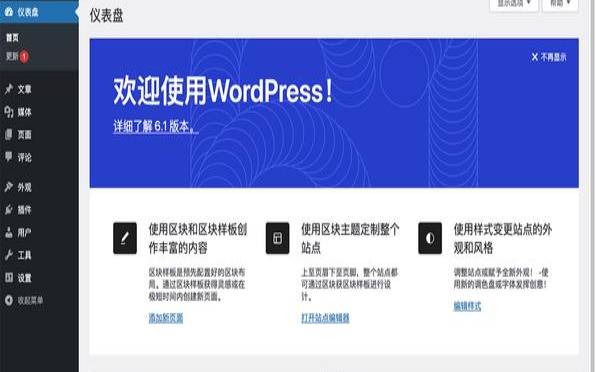Image resolution: width=596 pixels, height=372 pixels.
Task: Click the user icon beside 用户
Action: pyautogui.click(x=9, y=232)
